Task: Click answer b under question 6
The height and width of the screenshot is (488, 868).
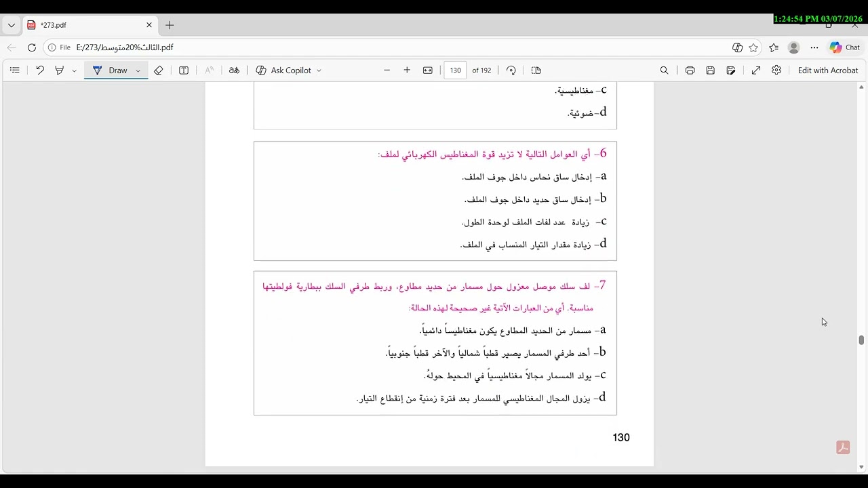Action: coord(536,199)
